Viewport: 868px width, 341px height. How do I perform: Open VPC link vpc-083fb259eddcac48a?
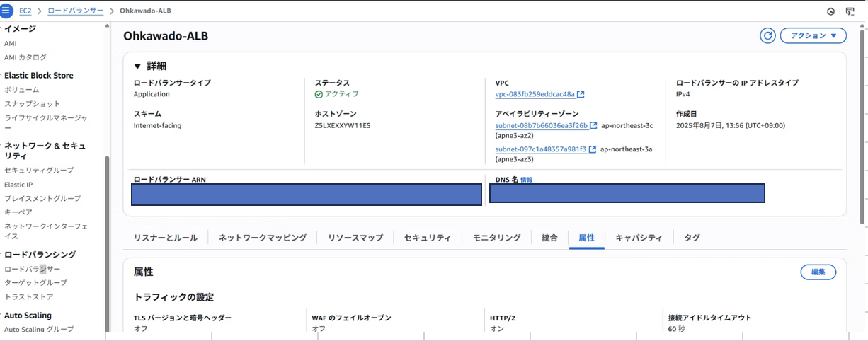(535, 94)
